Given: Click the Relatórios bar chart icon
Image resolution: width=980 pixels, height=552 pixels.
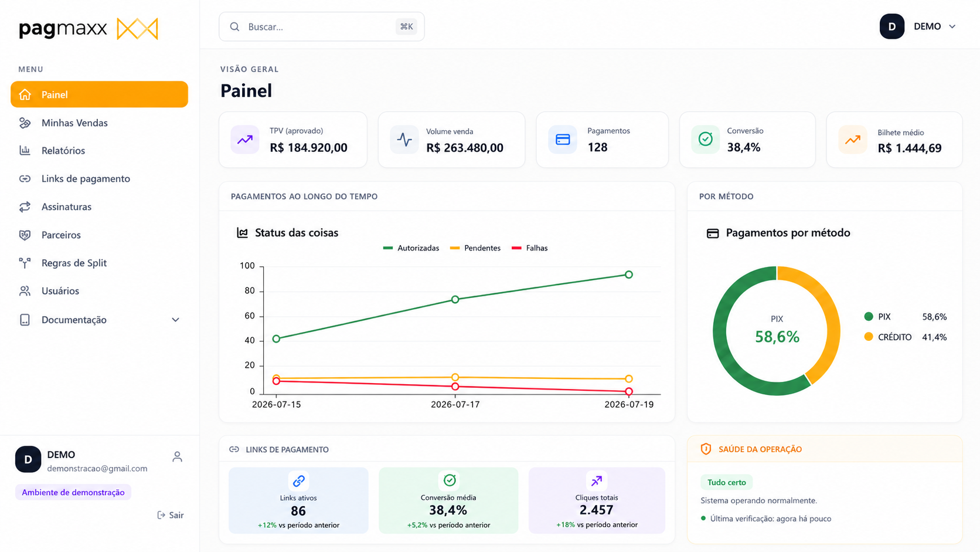Looking at the screenshot, I should [25, 150].
